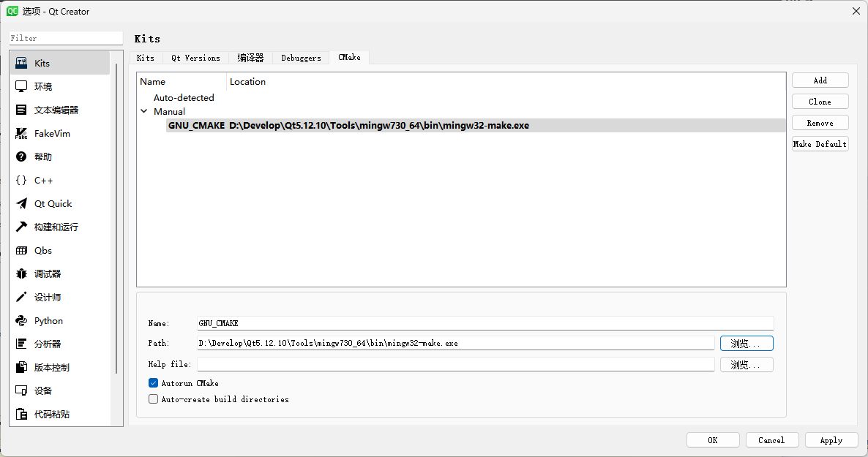Collapse the Manual tree node
The width and height of the screenshot is (868, 457).
144,111
